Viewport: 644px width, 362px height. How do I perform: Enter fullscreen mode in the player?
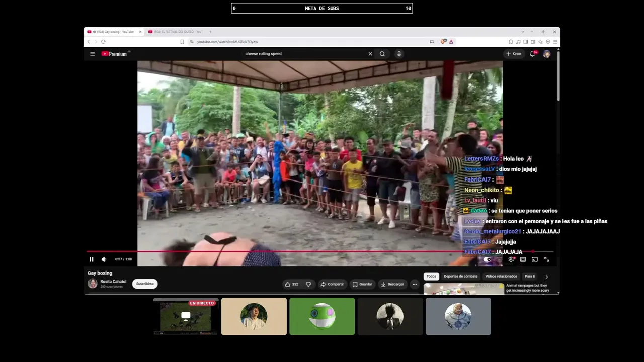(547, 259)
